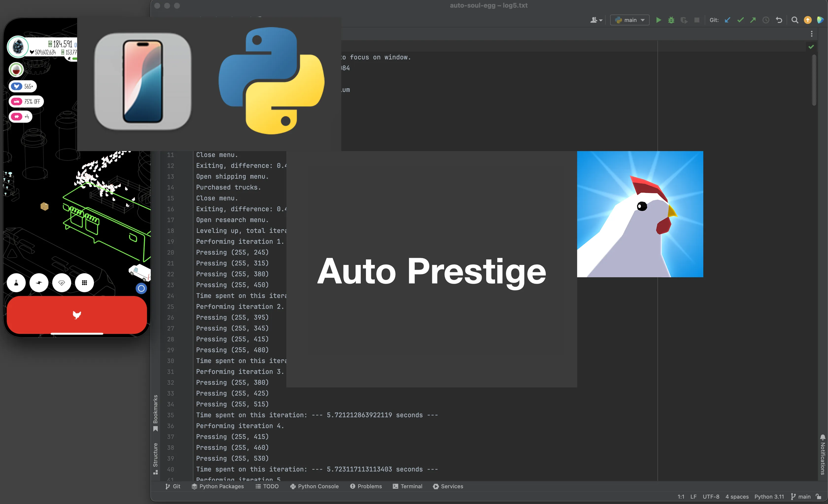Open the Python Console tab
The width and height of the screenshot is (828, 504).
(314, 486)
